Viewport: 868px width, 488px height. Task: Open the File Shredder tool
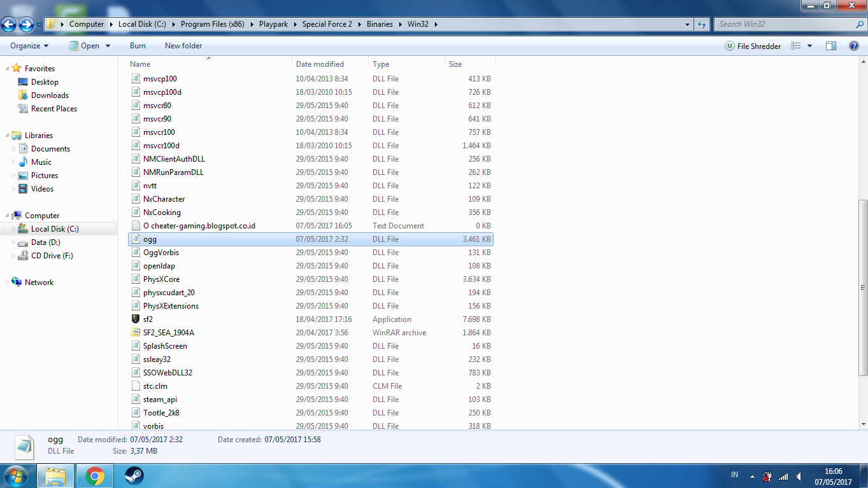(753, 46)
